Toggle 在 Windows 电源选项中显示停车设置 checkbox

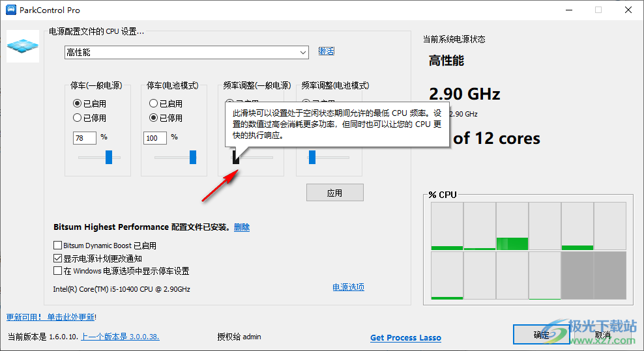(x=57, y=271)
